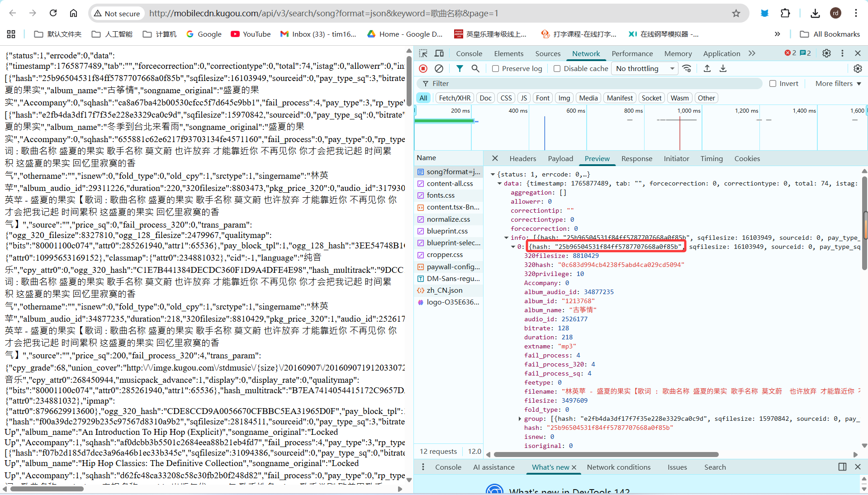This screenshot has height=495, width=868.
Task: Open the More filters dropdown
Action: 838,84
